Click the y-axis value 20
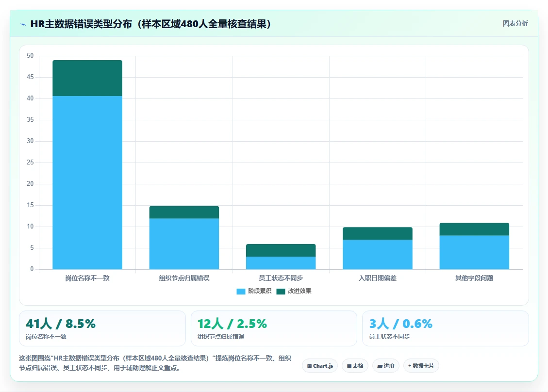Image resolution: width=548 pixels, height=392 pixels. click(30, 184)
